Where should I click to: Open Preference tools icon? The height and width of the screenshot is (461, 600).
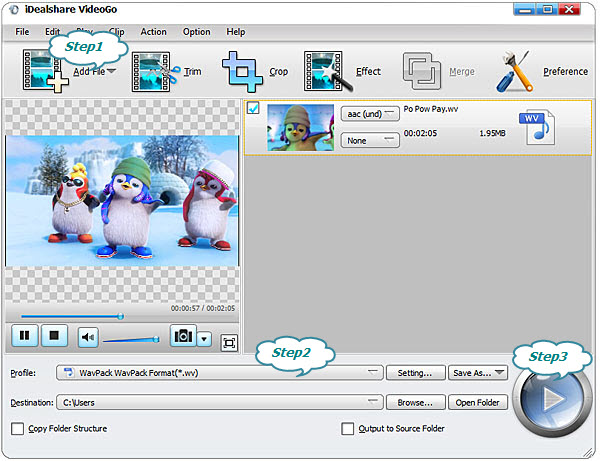(x=515, y=72)
